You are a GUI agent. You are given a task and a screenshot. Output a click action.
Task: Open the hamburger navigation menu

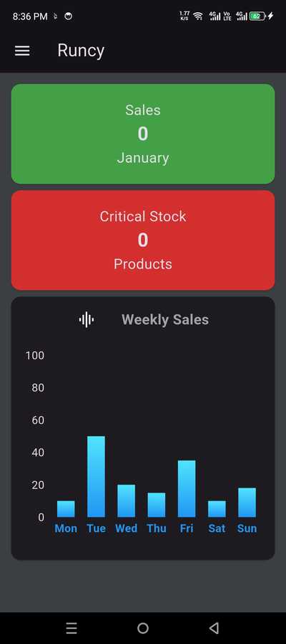tap(22, 51)
